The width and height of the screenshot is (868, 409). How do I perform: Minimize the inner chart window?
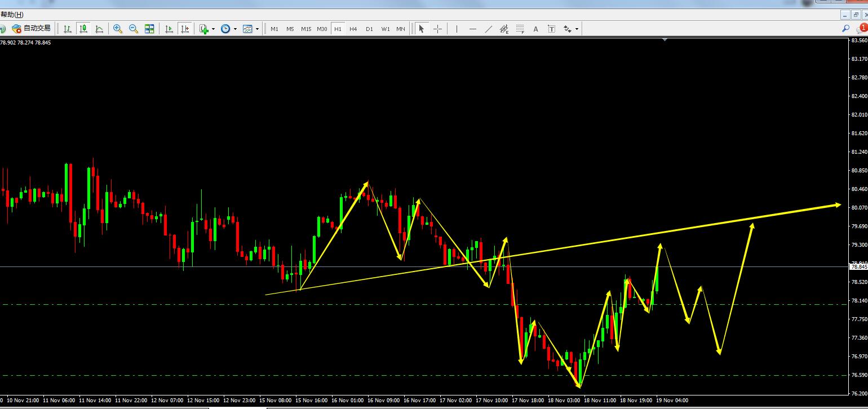point(845,15)
